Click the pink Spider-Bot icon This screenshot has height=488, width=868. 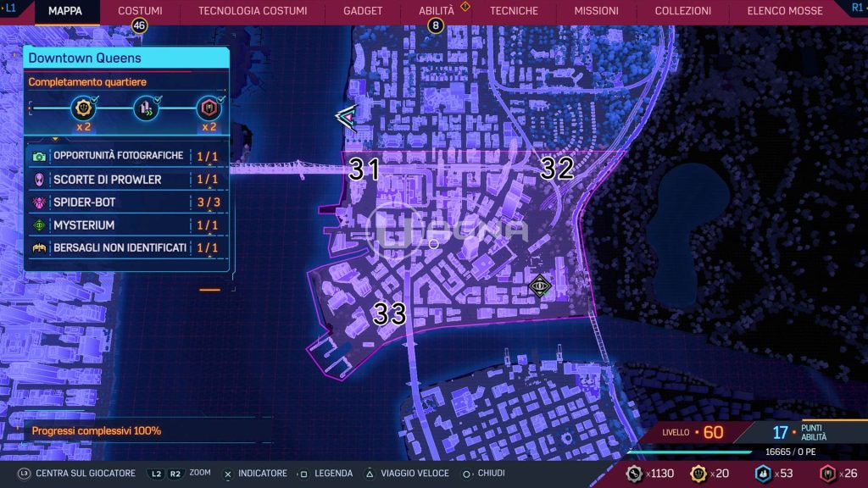(x=40, y=203)
